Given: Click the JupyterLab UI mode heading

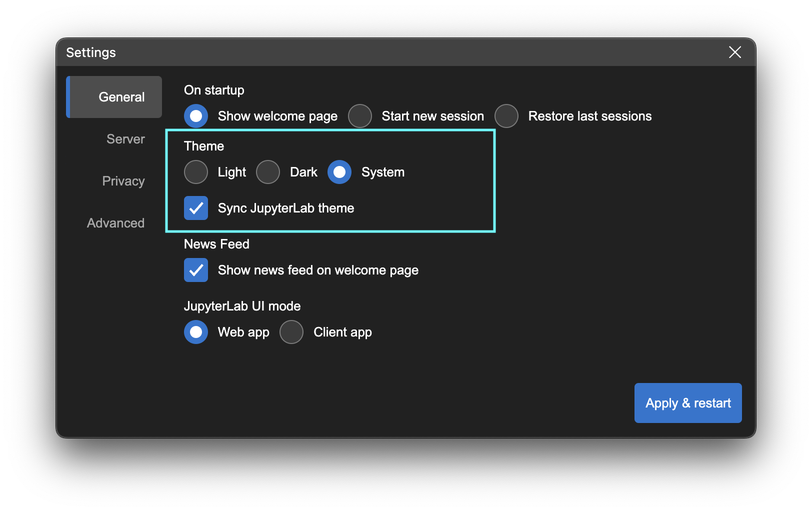Looking at the screenshot, I should click(242, 306).
